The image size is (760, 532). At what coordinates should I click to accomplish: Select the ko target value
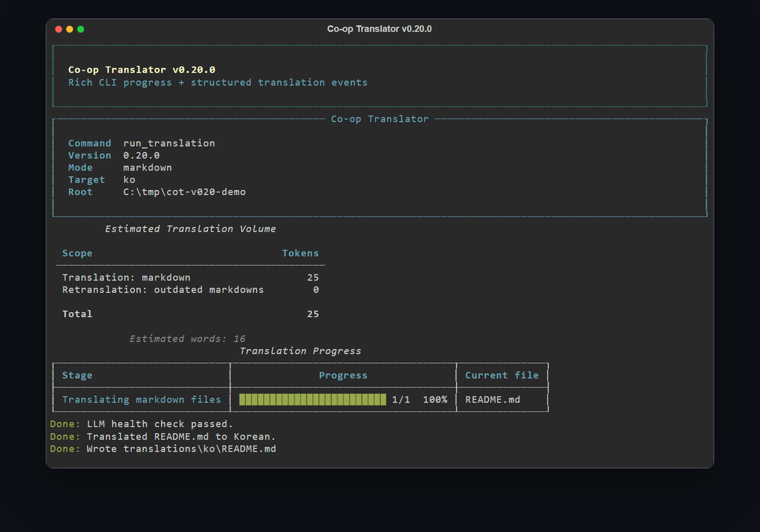(129, 180)
